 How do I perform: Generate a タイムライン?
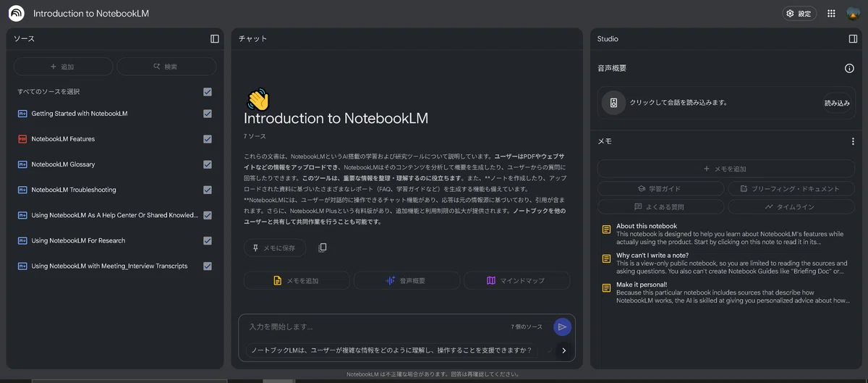tap(791, 207)
